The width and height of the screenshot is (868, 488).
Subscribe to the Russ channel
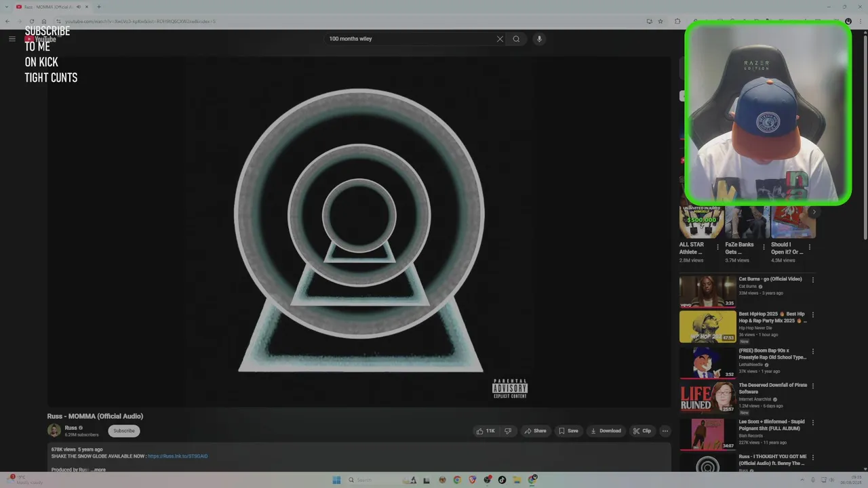click(x=124, y=430)
